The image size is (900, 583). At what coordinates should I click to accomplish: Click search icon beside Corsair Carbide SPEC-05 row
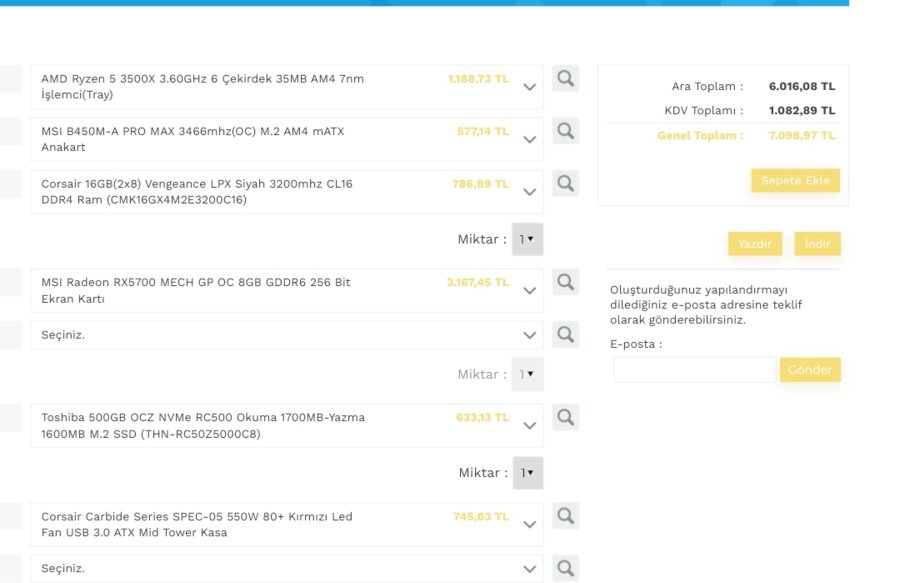point(565,516)
